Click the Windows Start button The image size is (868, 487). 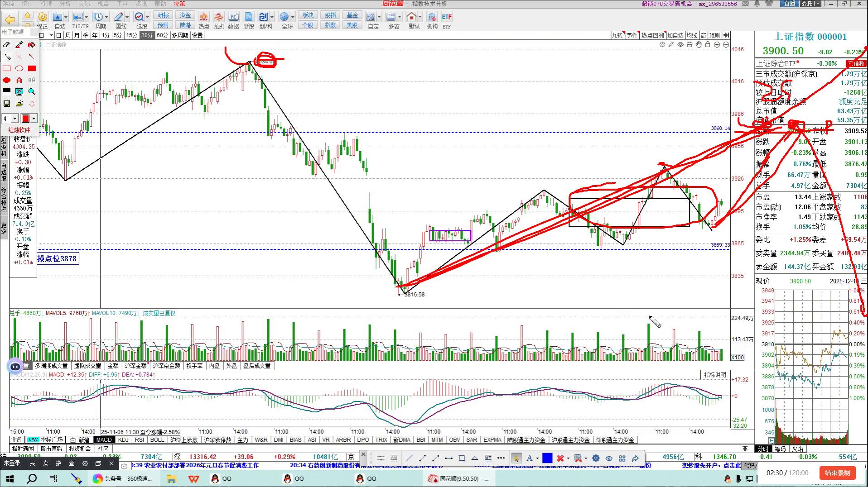tap(10, 478)
